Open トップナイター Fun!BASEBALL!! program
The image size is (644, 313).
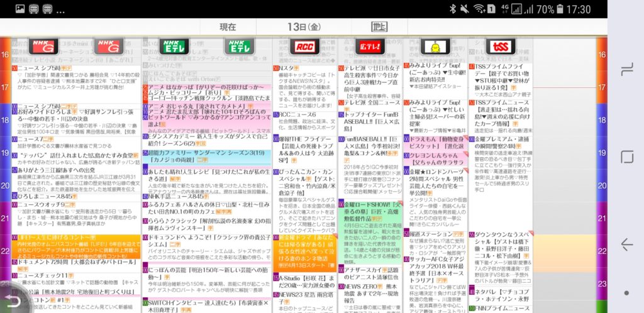pos(370,123)
